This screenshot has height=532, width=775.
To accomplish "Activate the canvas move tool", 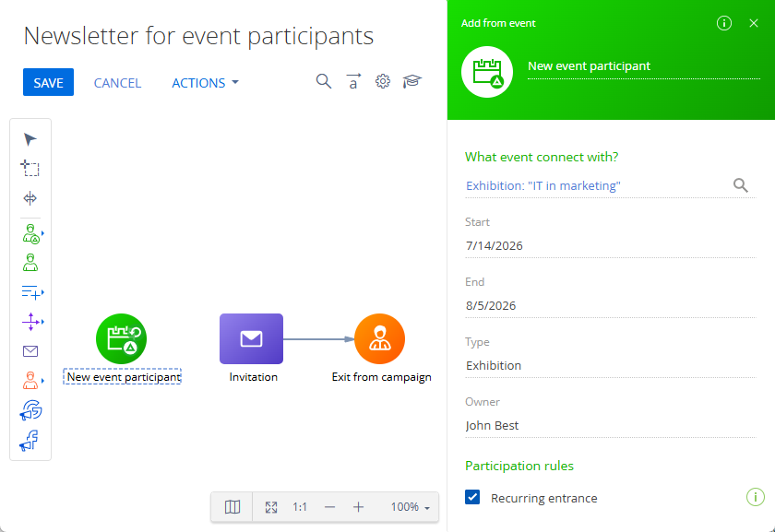I will [30, 198].
